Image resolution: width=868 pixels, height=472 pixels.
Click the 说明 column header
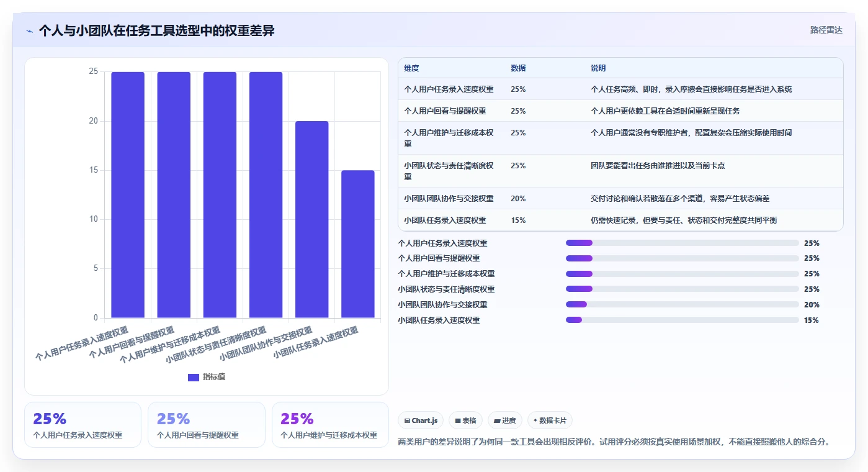click(598, 68)
